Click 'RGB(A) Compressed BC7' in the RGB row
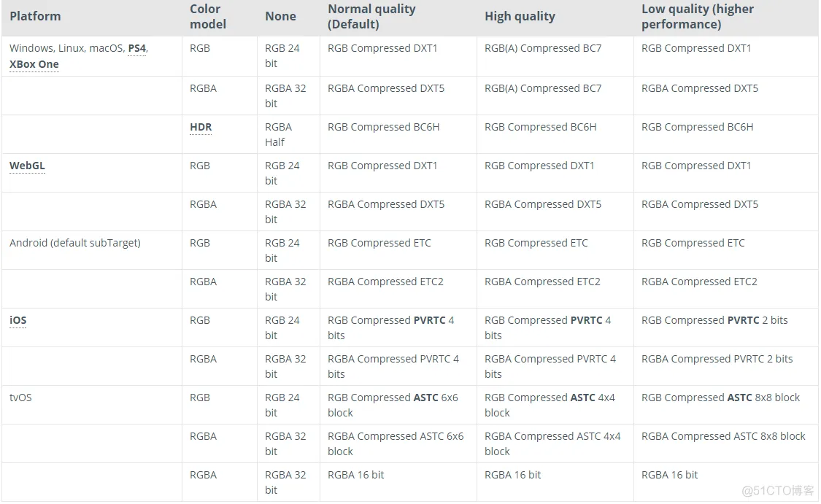Screen dimensions: 821x504 543,48
